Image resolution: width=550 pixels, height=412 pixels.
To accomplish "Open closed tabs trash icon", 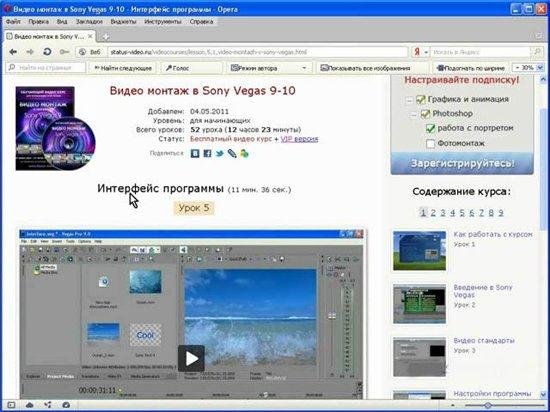I will (x=539, y=36).
